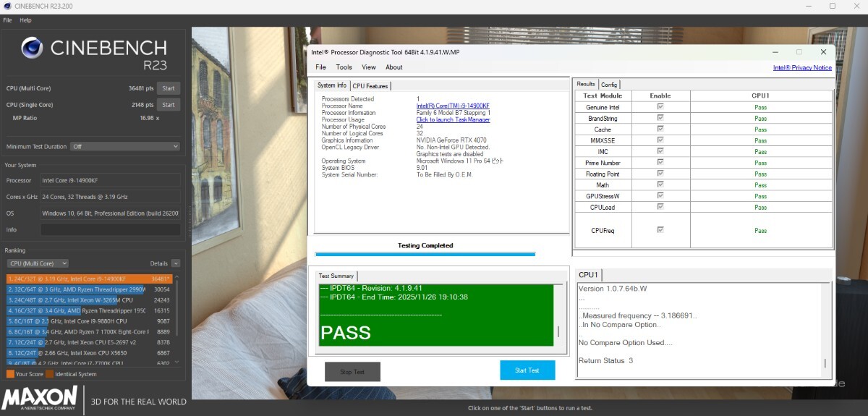
Task: Toggle the CPULoad test checkbox
Action: 660,207
